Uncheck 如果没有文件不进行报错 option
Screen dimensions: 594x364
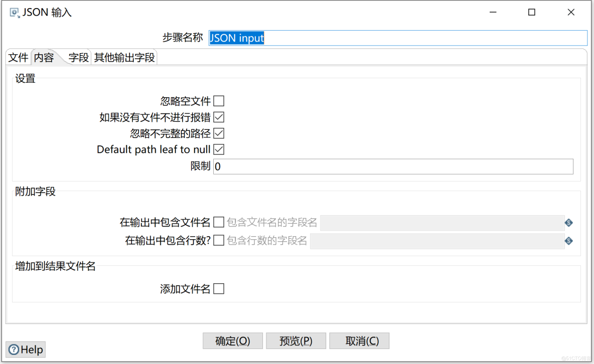point(219,117)
